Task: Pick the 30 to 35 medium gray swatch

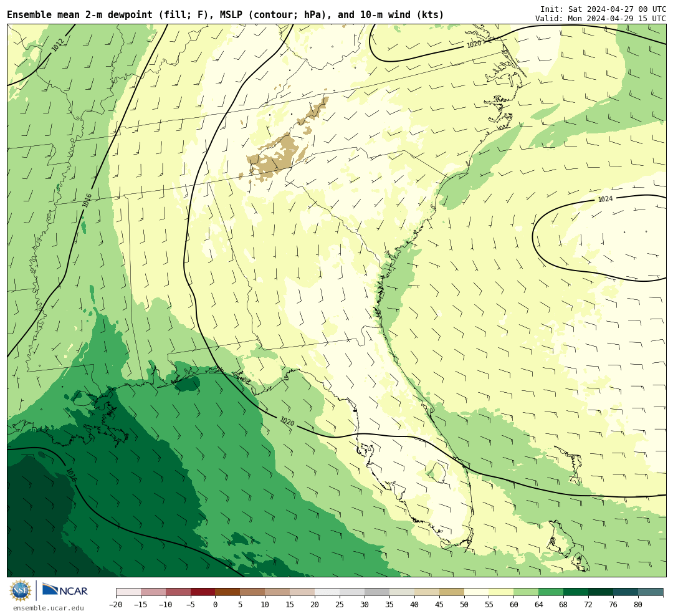Action: (x=377, y=592)
